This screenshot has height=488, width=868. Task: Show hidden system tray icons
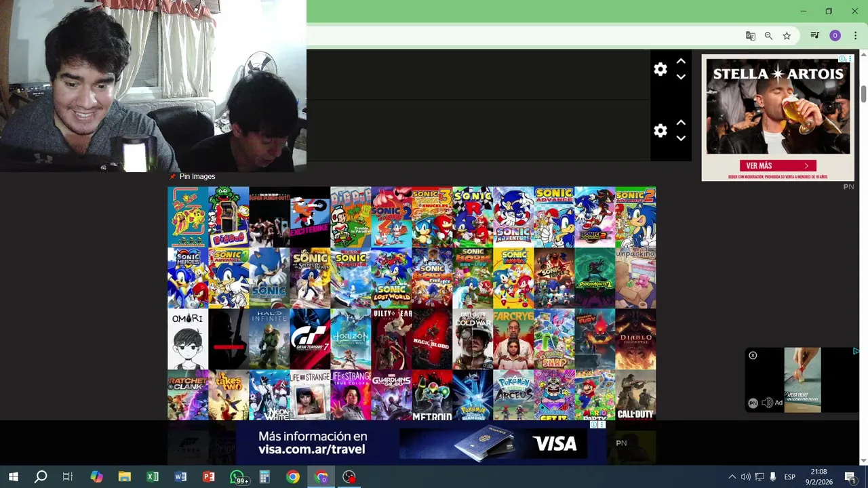[732, 477]
